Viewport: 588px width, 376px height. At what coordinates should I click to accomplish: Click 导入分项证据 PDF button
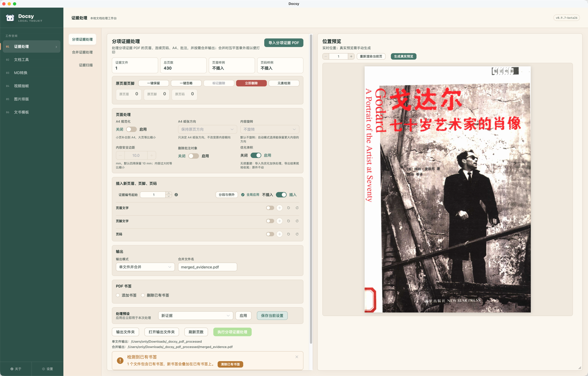click(284, 43)
